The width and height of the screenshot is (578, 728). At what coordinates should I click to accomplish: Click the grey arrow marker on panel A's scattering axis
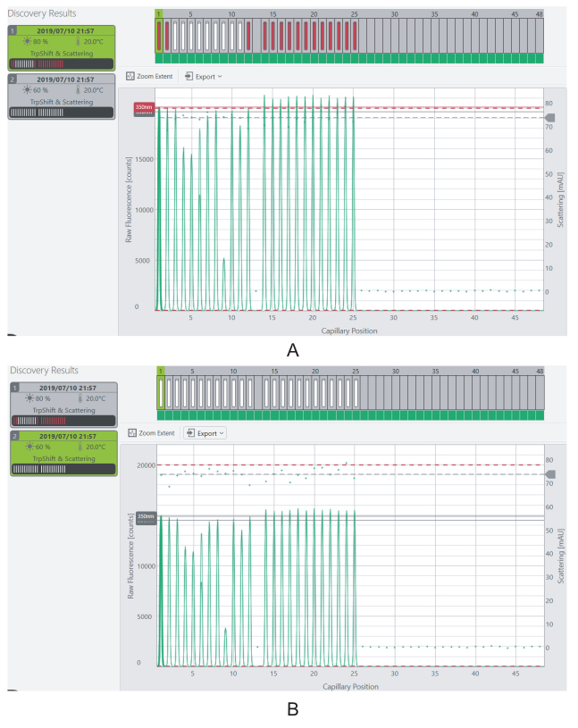coord(549,118)
